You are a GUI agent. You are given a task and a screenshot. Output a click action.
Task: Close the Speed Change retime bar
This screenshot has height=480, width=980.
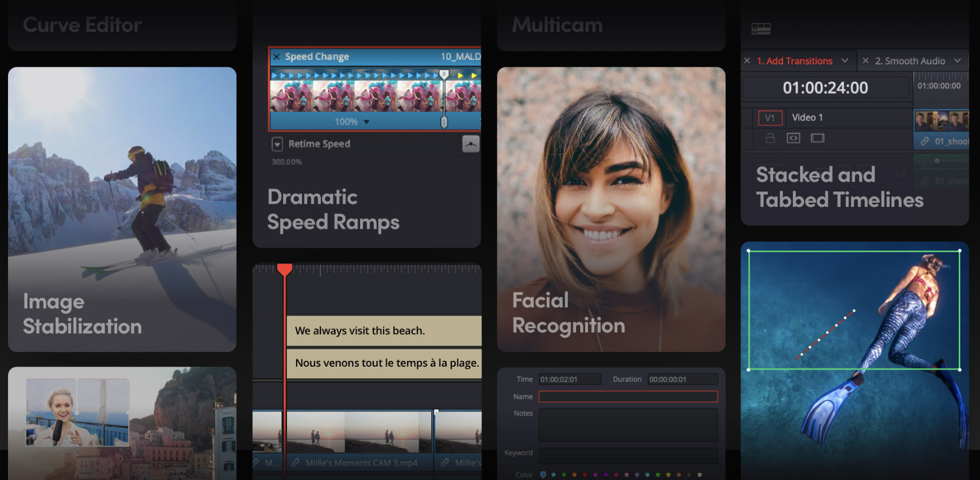(276, 57)
